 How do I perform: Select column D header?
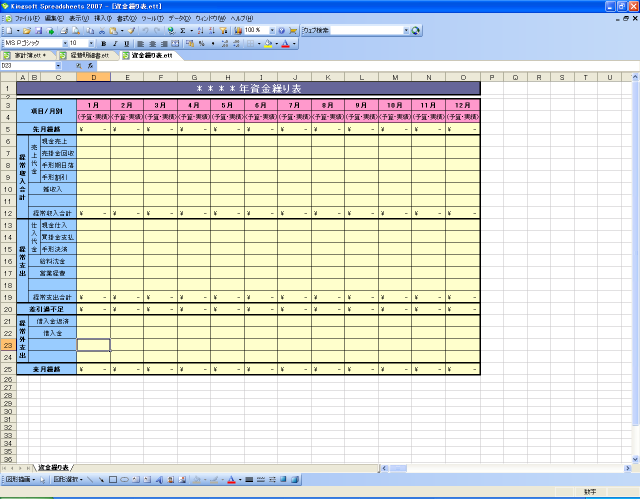click(93, 77)
